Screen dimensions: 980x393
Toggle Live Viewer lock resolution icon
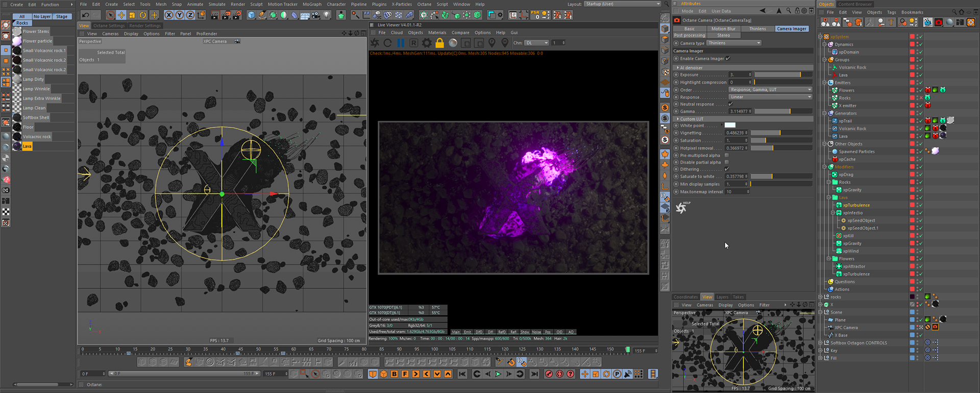tap(439, 43)
